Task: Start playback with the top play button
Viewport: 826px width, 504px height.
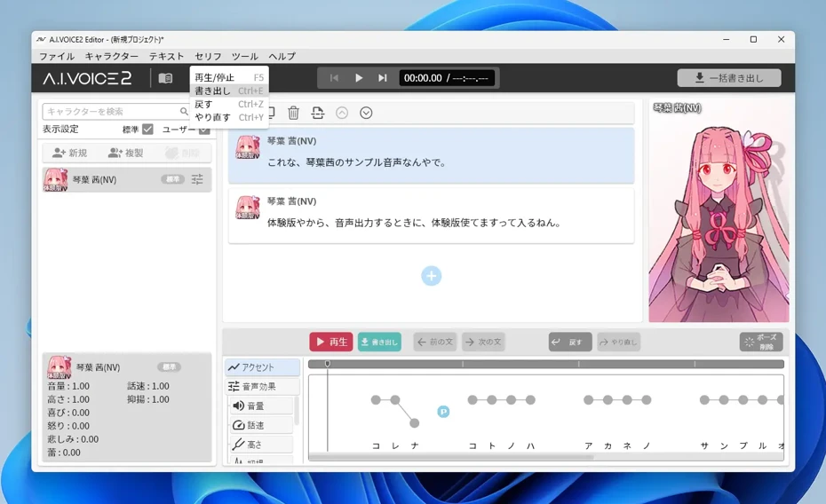Action: coord(359,78)
